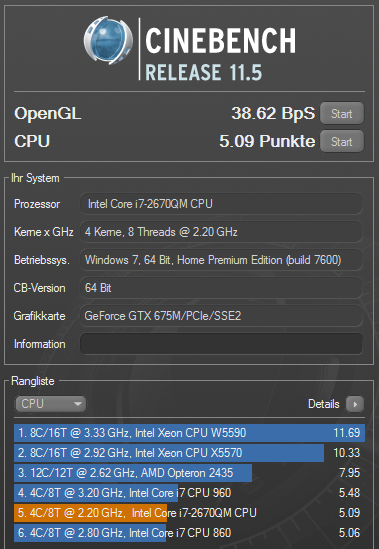The height and width of the screenshot is (549, 379).
Task: Click the 38.62 BpS OpenGL score
Action: tap(273, 113)
